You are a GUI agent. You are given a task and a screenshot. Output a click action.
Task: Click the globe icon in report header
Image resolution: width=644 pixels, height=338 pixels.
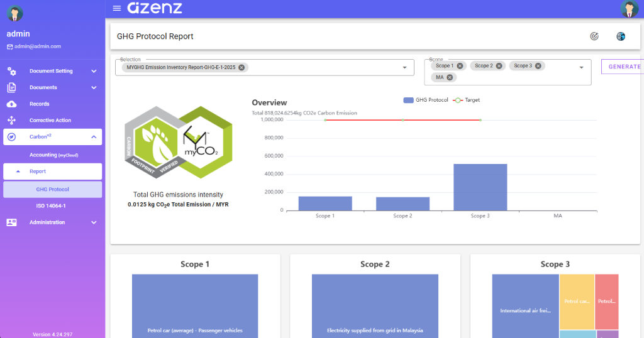coord(621,36)
